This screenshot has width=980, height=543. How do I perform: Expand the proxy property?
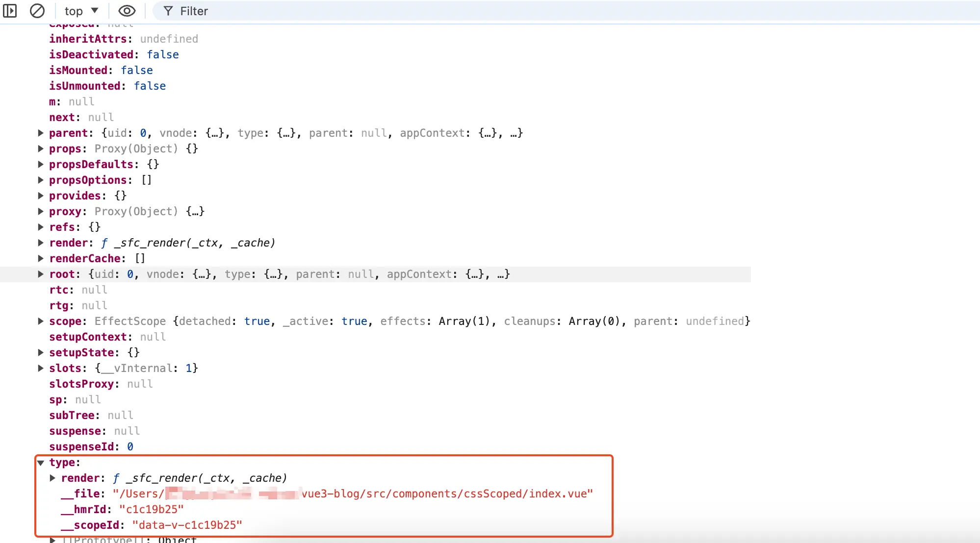pyautogui.click(x=41, y=211)
